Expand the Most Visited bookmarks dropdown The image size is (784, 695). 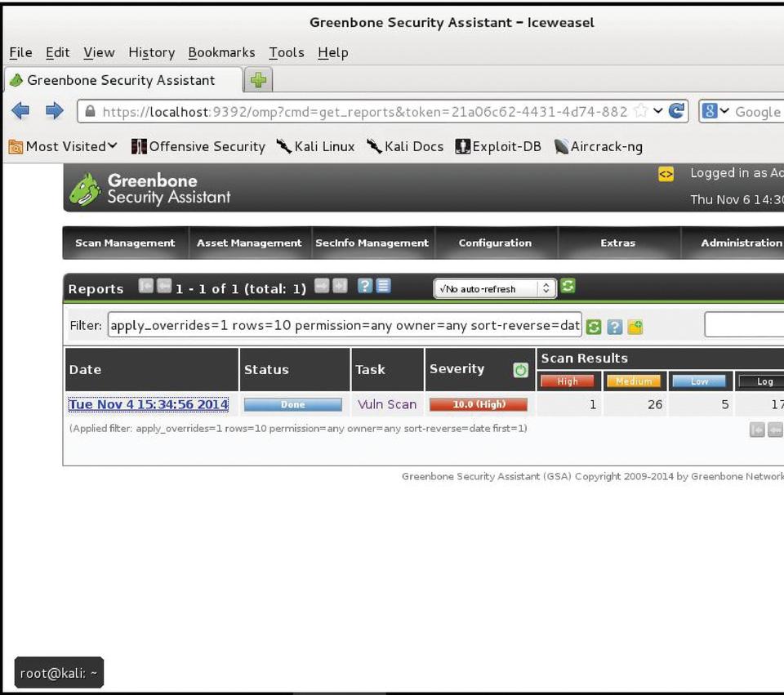point(63,146)
